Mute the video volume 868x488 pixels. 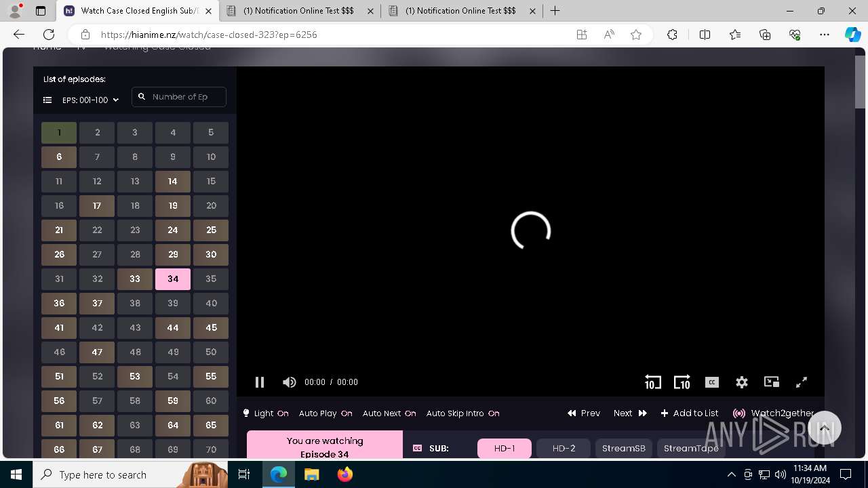pos(290,382)
